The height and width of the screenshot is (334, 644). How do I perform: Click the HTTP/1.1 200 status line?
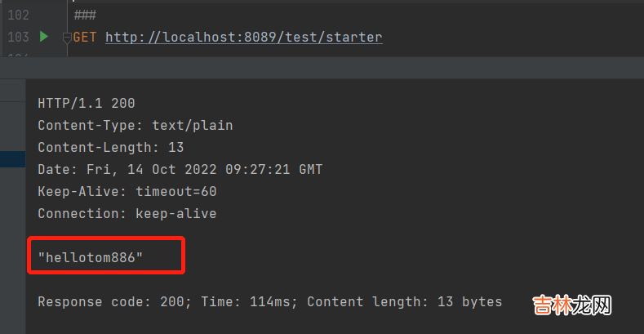click(x=87, y=104)
